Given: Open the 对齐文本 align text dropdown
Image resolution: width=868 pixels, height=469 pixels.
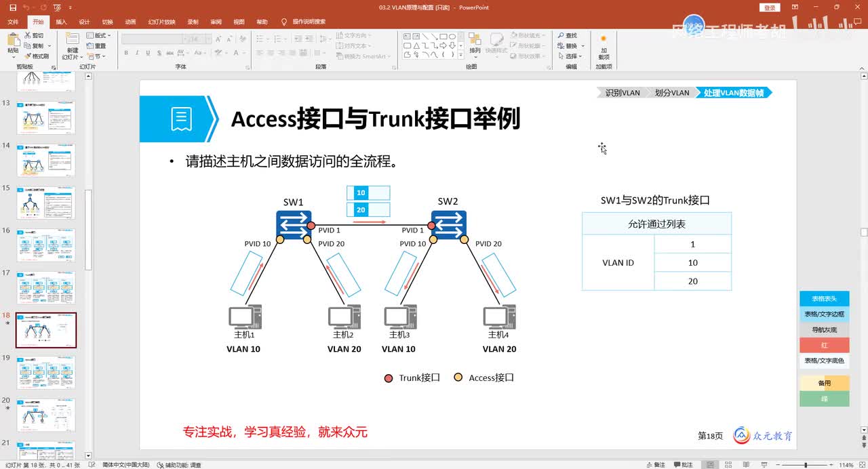Looking at the screenshot, I should click(x=355, y=45).
